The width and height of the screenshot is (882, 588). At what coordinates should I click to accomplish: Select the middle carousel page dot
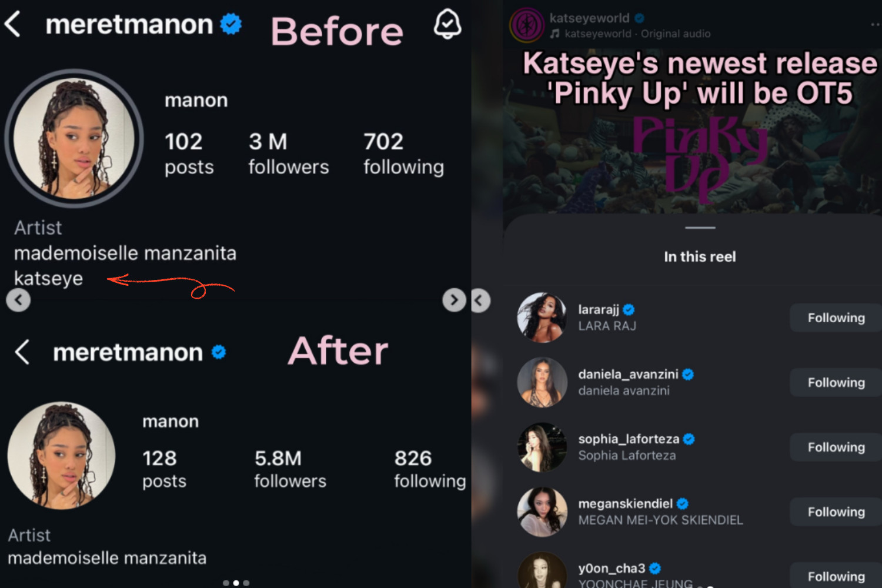[236, 583]
